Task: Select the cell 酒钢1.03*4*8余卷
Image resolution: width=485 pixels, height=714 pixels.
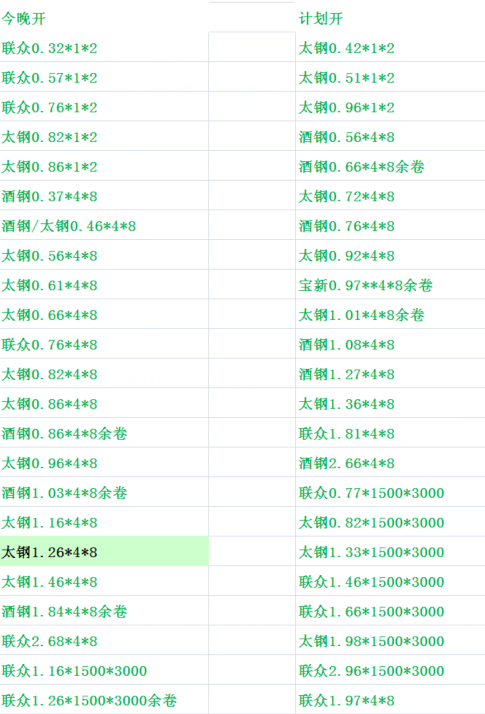Action: (104, 492)
